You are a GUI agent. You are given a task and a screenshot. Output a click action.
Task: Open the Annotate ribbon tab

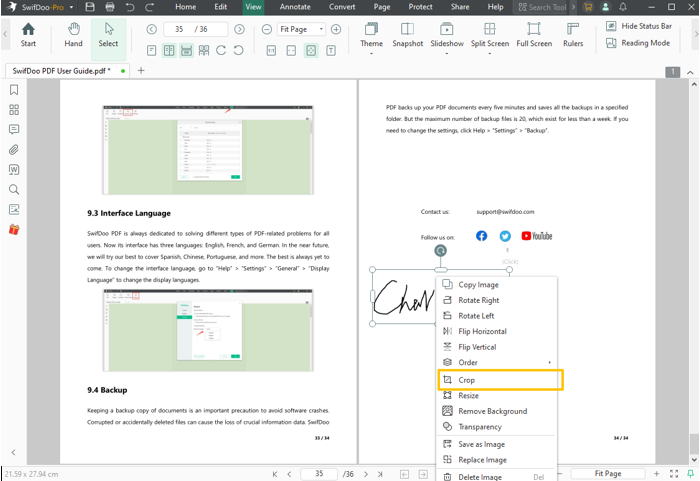tap(295, 7)
